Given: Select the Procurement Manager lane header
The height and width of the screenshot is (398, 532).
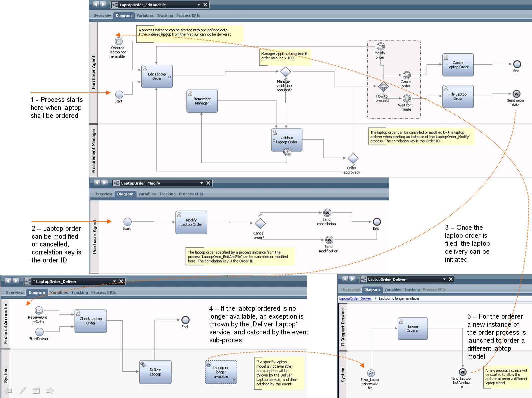Looking at the screenshot, I should pyautogui.click(x=94, y=151).
